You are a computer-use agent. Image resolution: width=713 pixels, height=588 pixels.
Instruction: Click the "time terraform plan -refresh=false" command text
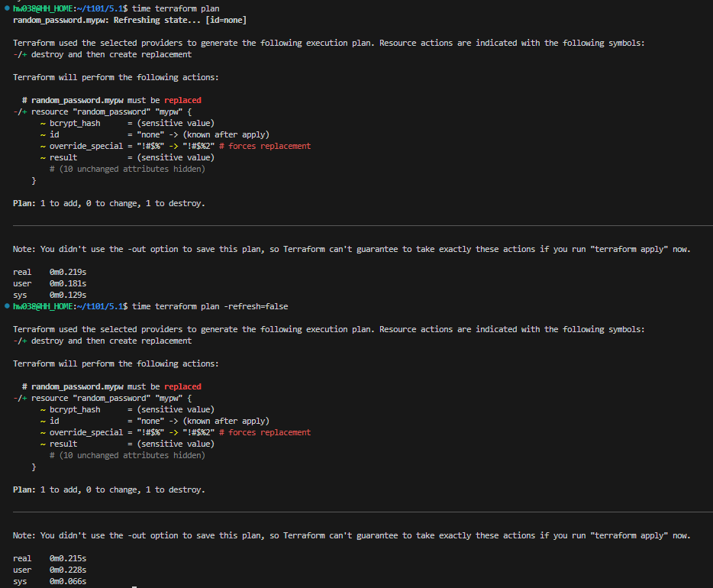(210, 306)
